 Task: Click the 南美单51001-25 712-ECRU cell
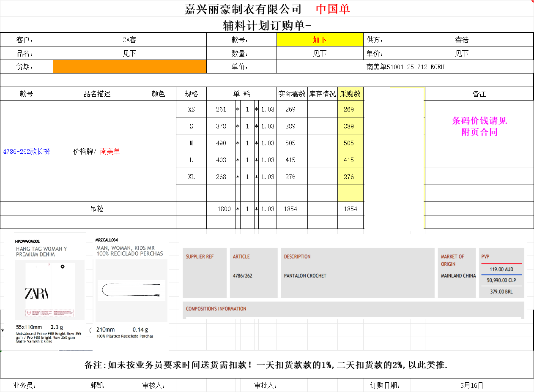(405, 67)
